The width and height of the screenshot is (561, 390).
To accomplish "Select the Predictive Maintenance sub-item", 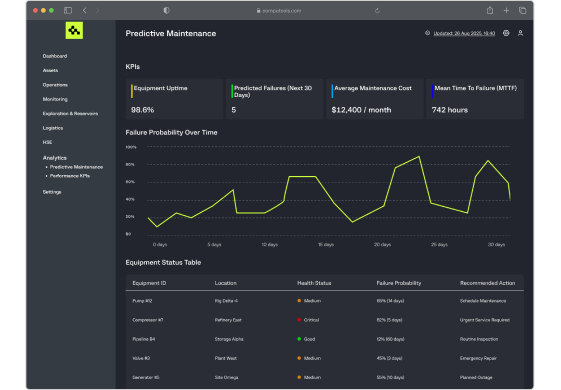I will click(76, 167).
